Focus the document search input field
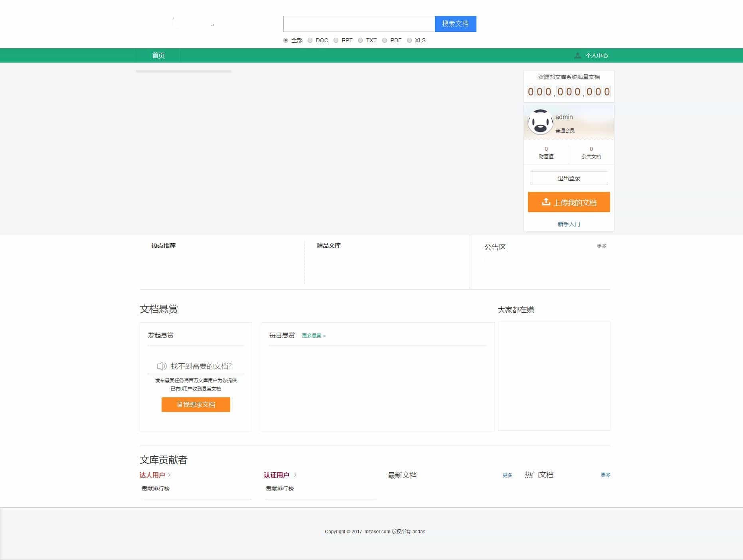The height and width of the screenshot is (560, 743). pos(359,24)
